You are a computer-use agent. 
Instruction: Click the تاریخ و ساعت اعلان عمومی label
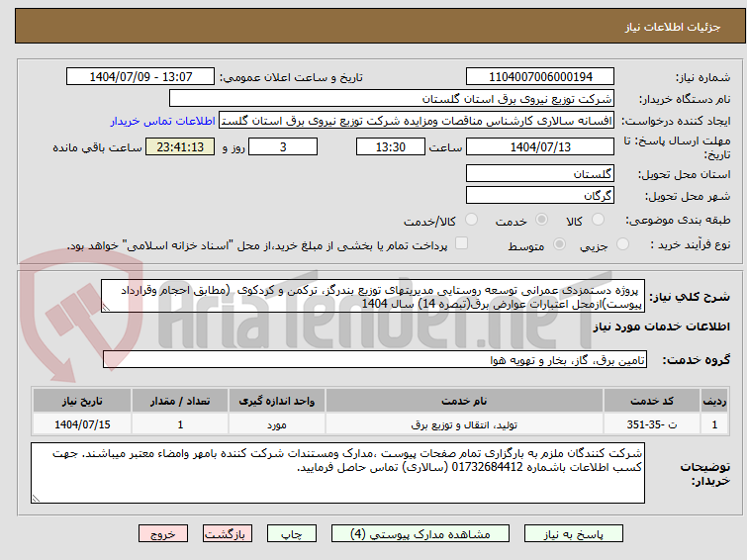291,77
